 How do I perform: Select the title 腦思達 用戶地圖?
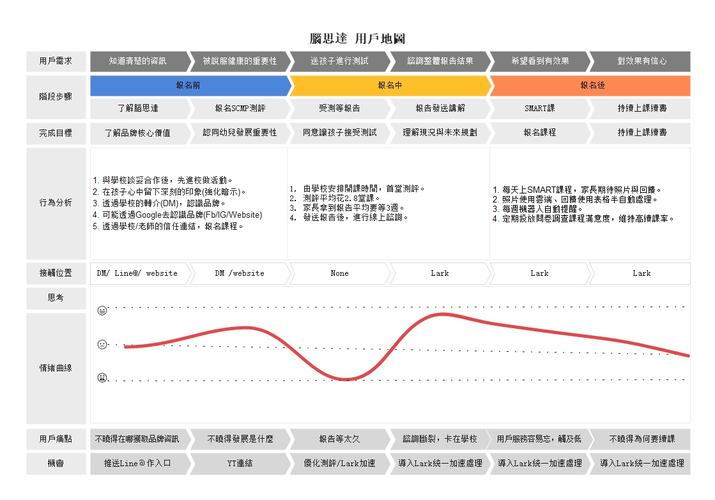tap(358, 39)
